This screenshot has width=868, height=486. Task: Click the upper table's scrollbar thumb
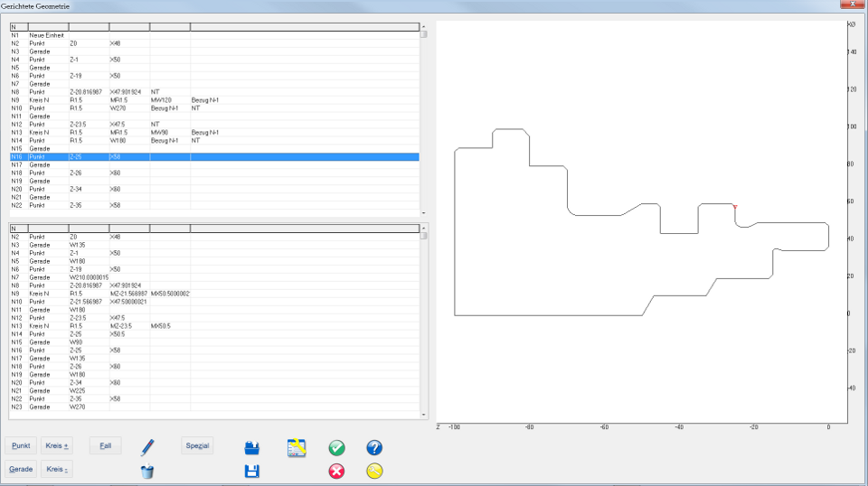pos(423,34)
